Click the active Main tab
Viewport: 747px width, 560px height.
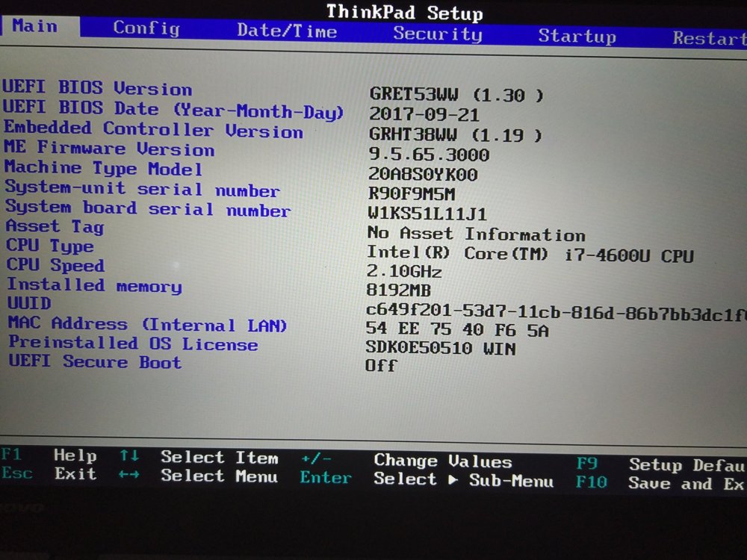35,26
